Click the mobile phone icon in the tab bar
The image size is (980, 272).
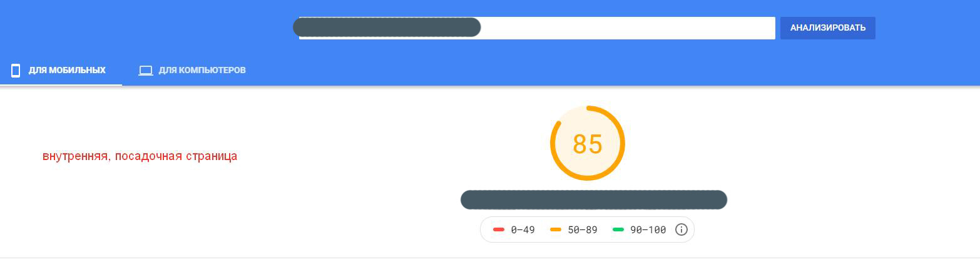pos(16,70)
